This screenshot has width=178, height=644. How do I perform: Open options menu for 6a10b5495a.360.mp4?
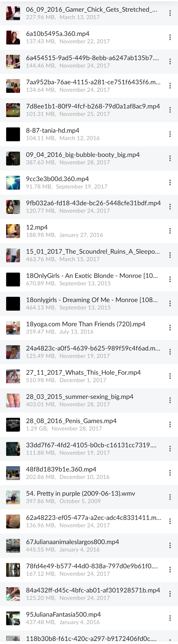(x=170, y=37)
